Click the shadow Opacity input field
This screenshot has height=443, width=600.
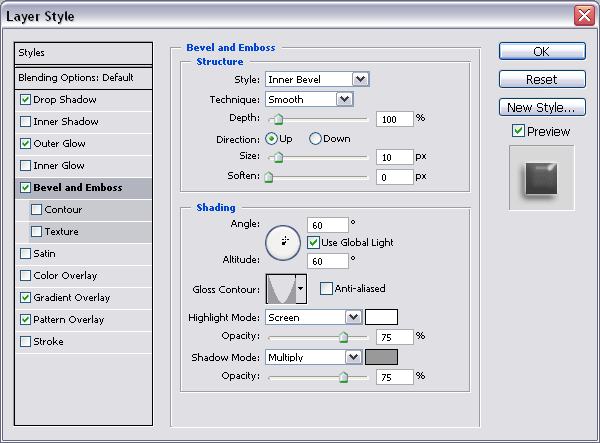coord(395,377)
